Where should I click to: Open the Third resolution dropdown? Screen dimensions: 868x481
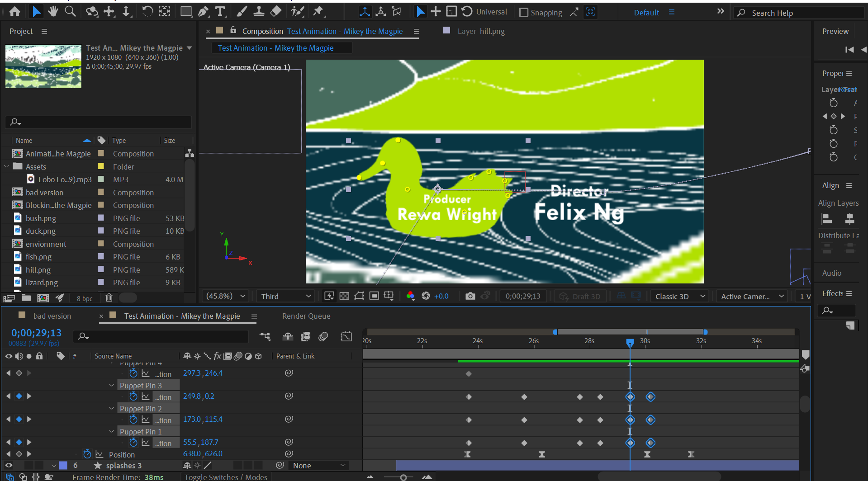coord(286,296)
